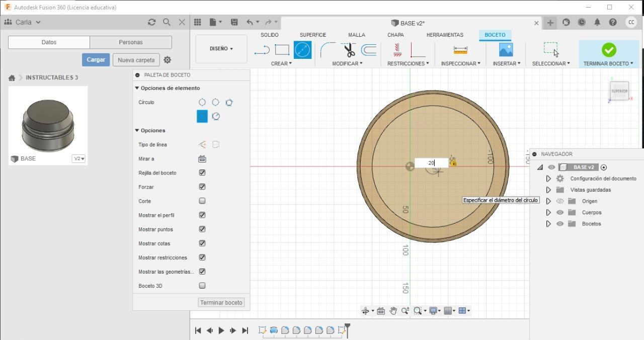This screenshot has height=340, width=644.
Task: Enable the Boceto 3D checkbox
Action: pos(202,286)
